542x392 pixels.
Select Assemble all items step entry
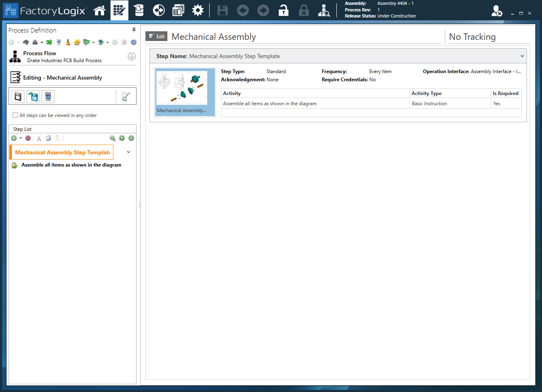tap(71, 165)
